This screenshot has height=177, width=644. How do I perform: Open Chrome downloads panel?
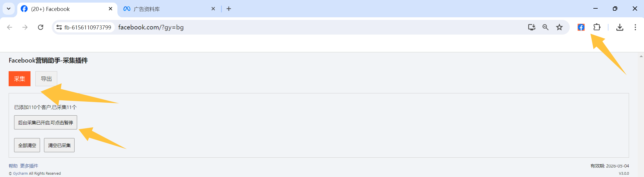tap(620, 27)
